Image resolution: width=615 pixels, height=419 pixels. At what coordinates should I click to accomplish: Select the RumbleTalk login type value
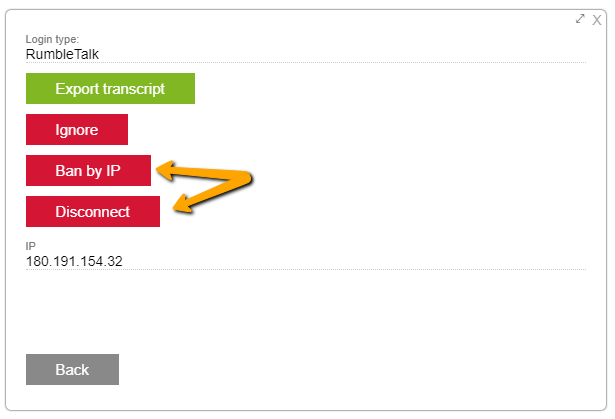coord(63,54)
